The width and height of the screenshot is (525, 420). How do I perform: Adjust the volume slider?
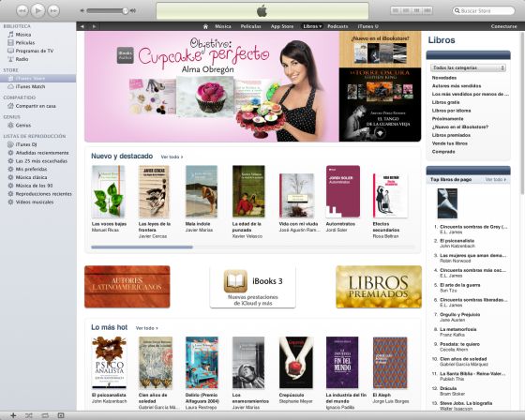coord(107,10)
